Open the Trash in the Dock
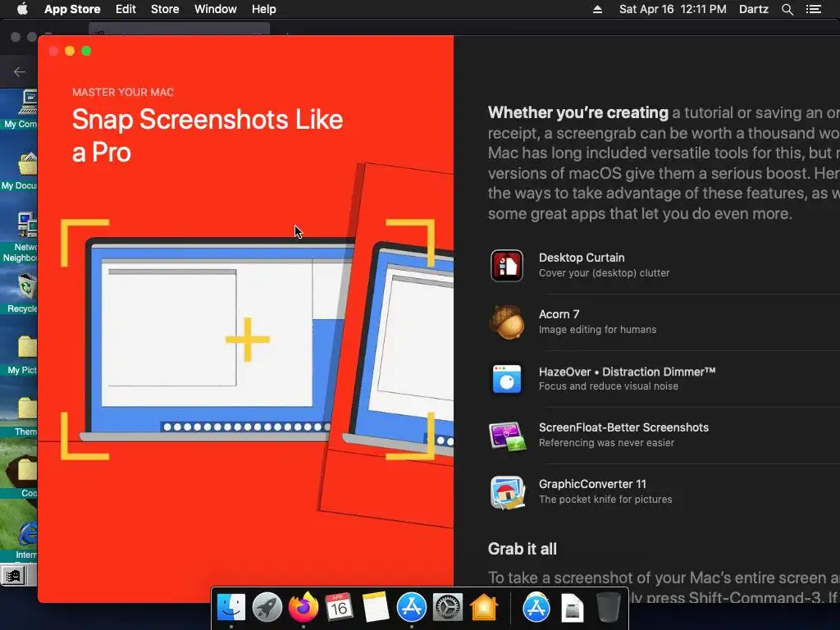The width and height of the screenshot is (840, 630). click(x=608, y=608)
